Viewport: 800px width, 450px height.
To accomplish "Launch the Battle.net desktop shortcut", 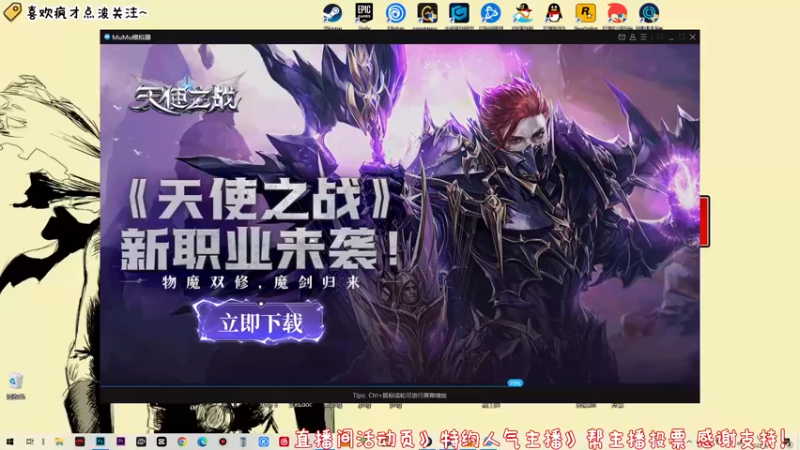I will coord(490,13).
